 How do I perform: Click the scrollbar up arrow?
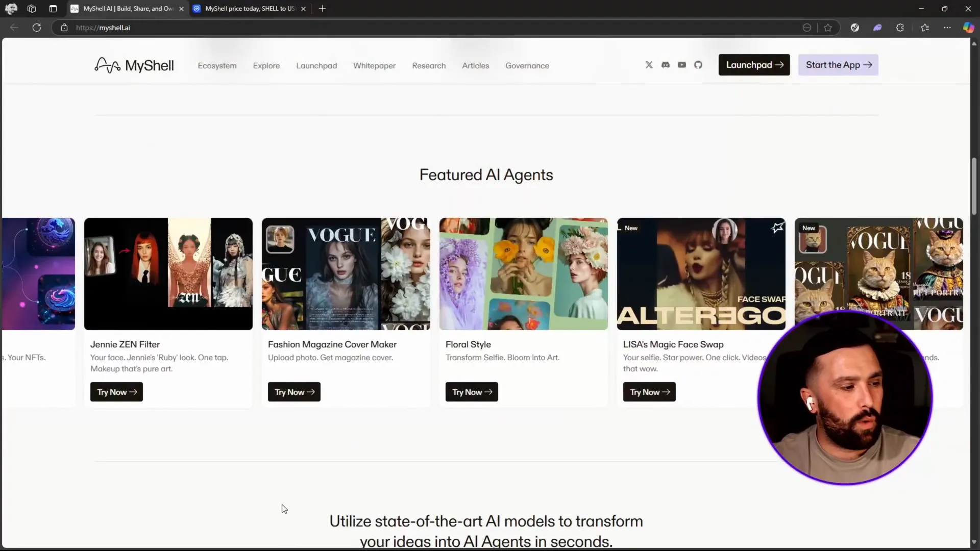pyautogui.click(x=974, y=44)
